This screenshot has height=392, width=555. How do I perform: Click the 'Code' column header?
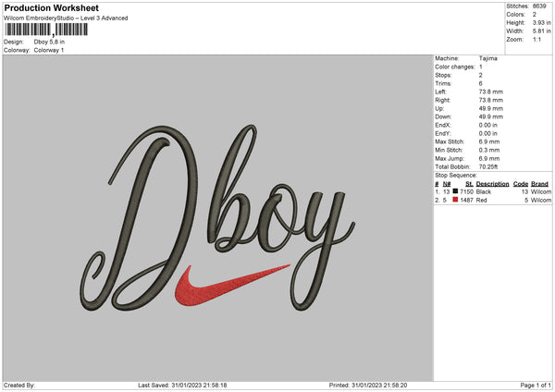[x=521, y=184]
